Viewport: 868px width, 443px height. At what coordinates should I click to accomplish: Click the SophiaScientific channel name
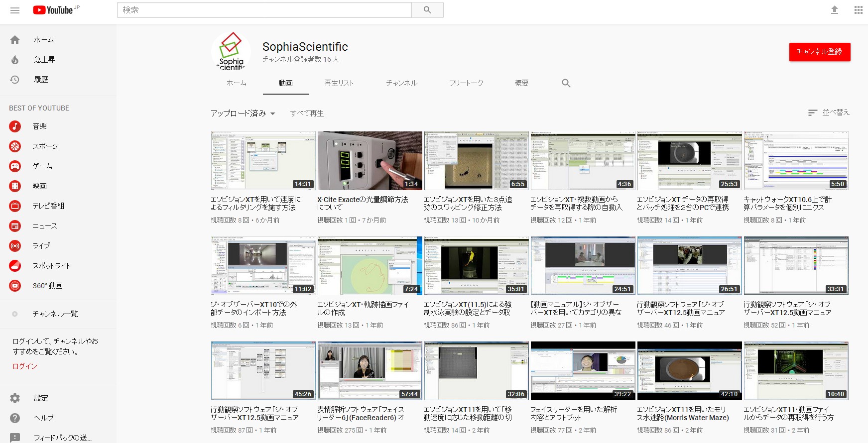click(305, 47)
